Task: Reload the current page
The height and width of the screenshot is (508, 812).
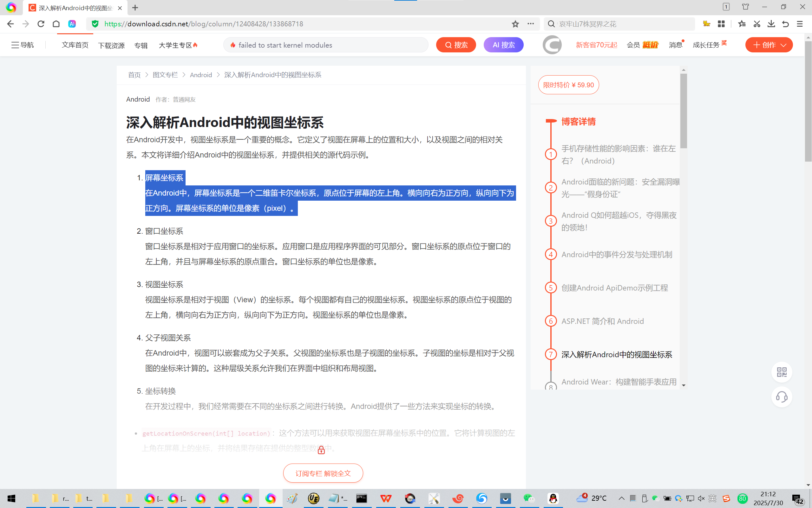Action: [x=41, y=24]
